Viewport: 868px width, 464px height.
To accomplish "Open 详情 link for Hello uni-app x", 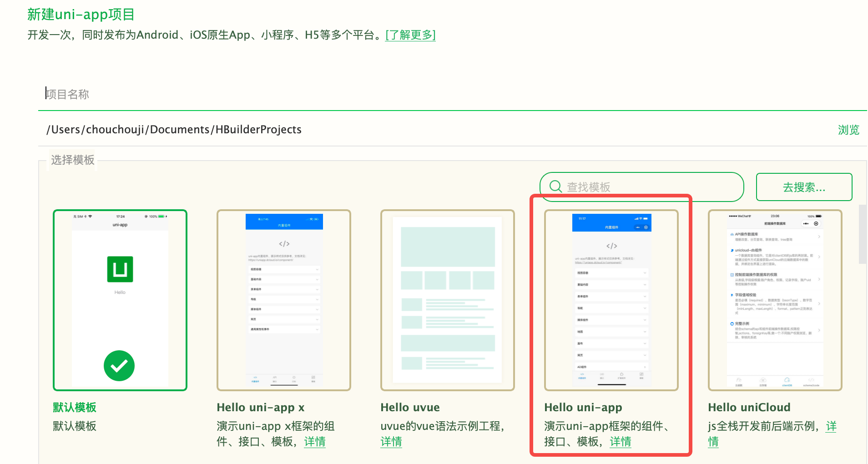I will tap(315, 442).
